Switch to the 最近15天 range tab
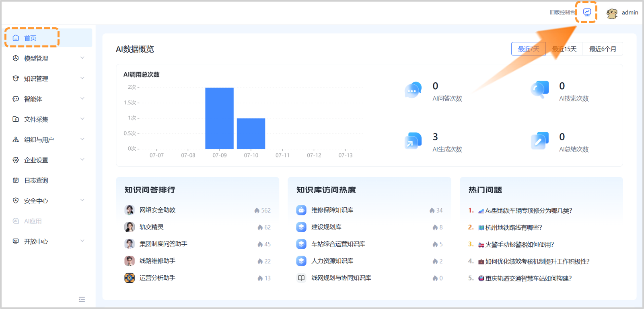The width and height of the screenshot is (644, 309). click(x=564, y=49)
